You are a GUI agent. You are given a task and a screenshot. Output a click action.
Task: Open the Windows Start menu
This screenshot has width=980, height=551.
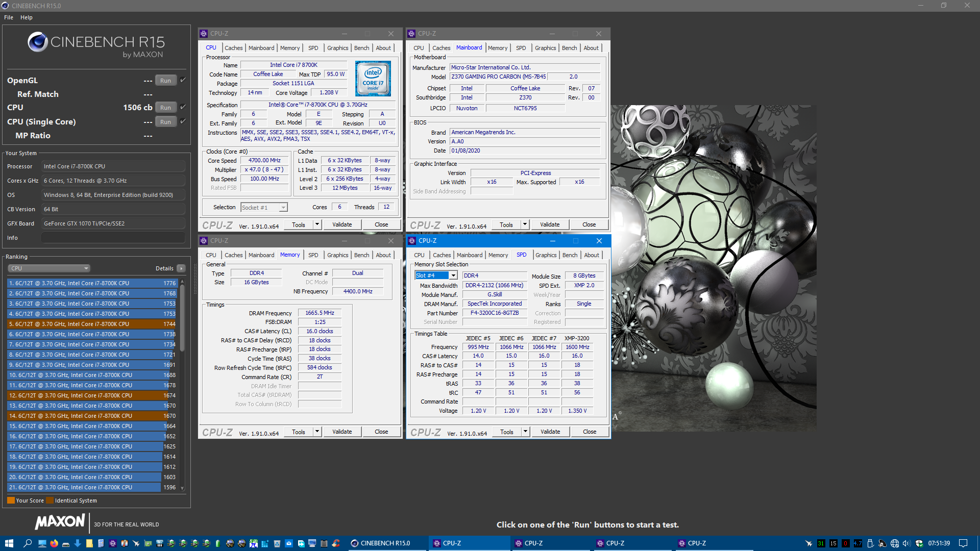[x=9, y=543]
